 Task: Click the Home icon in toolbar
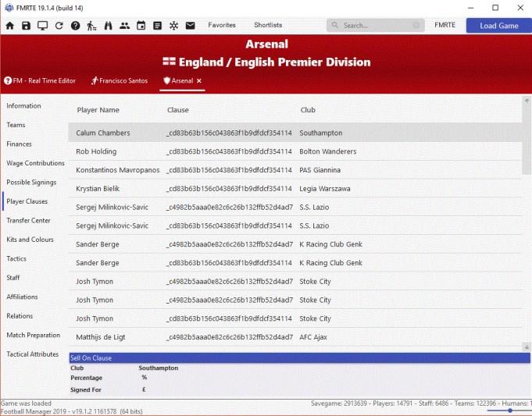tap(10, 26)
